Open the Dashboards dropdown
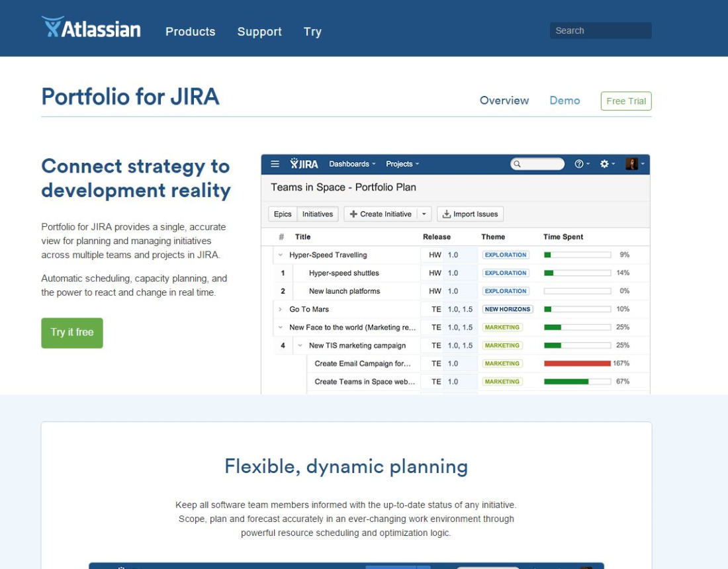 click(x=352, y=164)
